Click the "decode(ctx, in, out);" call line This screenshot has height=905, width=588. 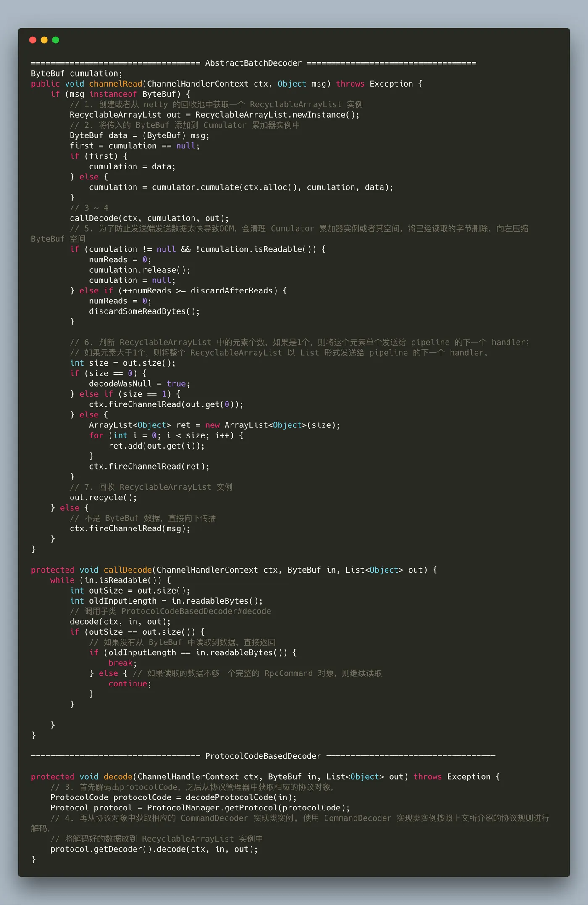click(120, 622)
